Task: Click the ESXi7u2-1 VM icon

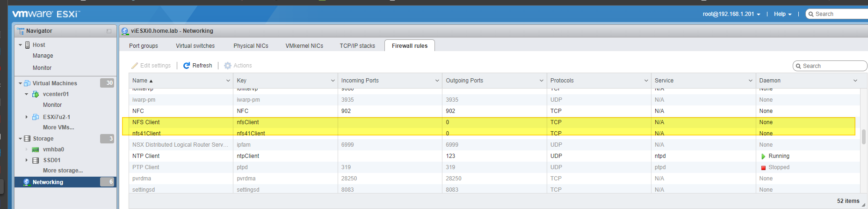Action: (36, 117)
